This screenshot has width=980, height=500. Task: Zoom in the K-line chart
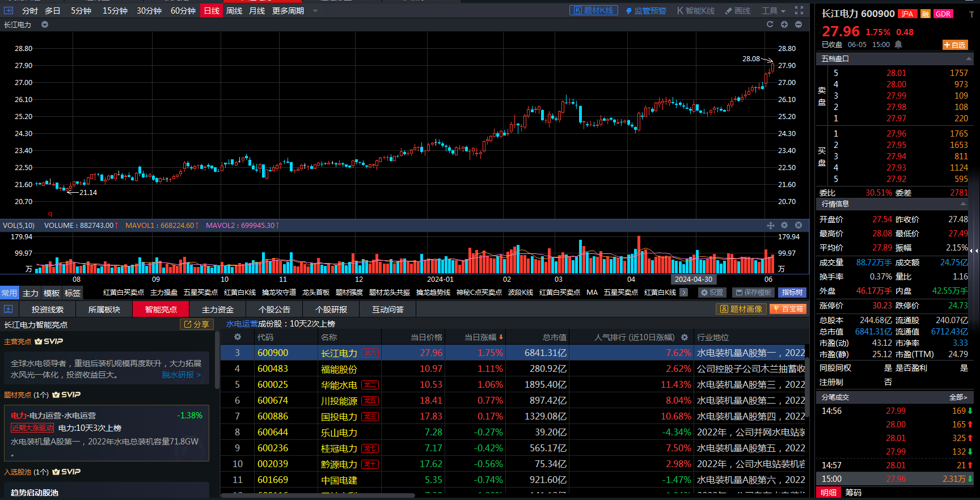tap(784, 24)
